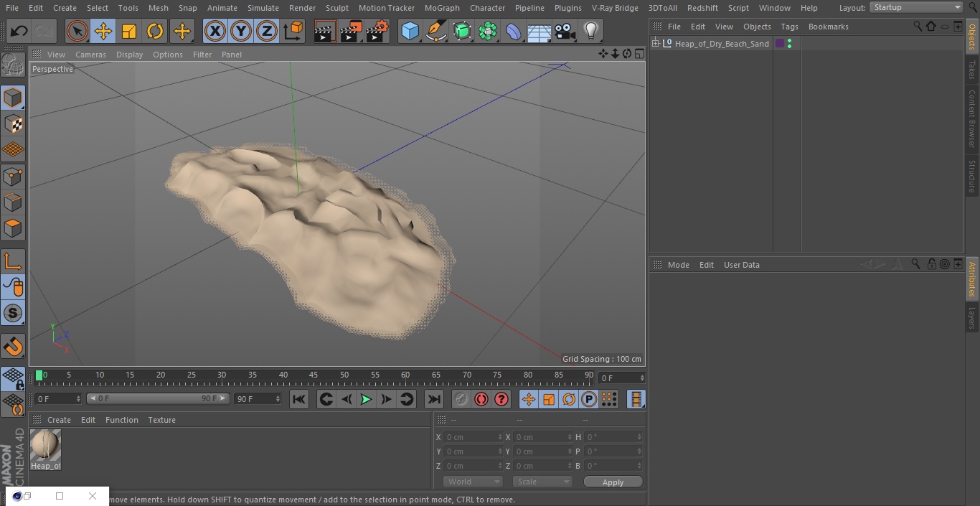Click the Apply button

point(613,482)
